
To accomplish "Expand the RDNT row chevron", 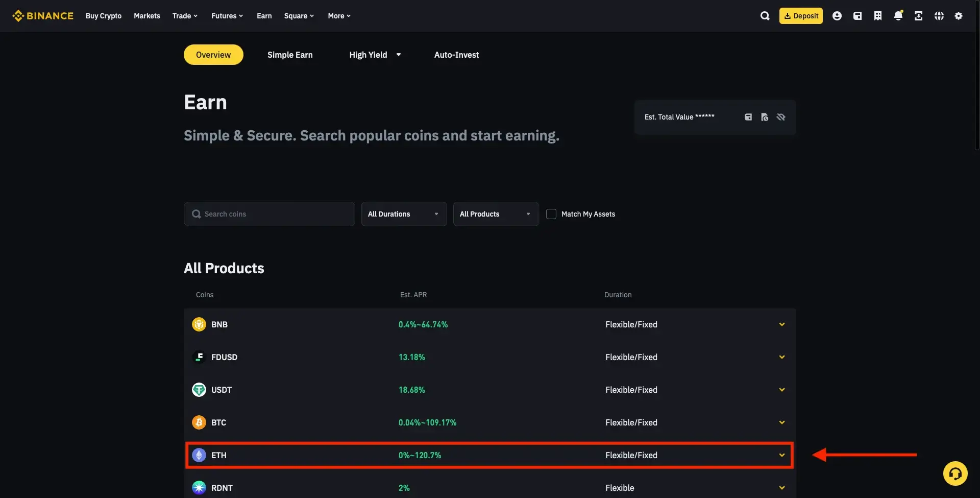I will coord(782,488).
